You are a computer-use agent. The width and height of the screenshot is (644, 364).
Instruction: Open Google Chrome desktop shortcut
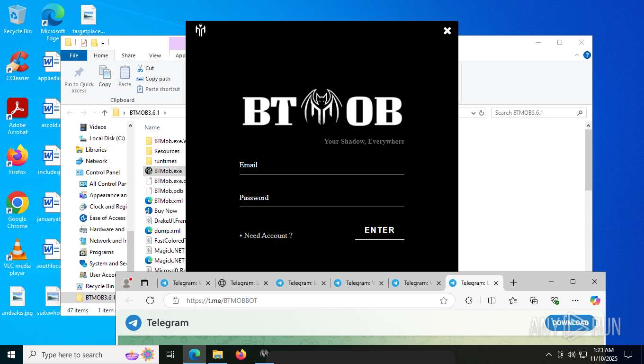(x=18, y=210)
